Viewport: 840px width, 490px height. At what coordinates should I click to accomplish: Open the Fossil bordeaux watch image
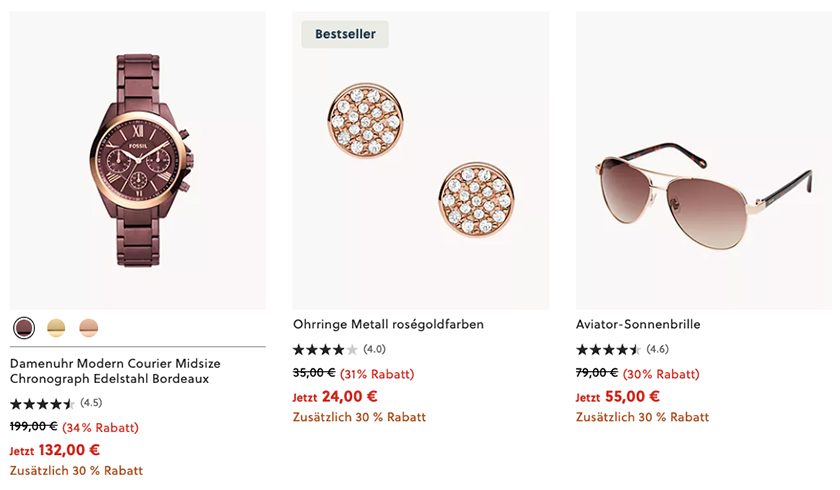pyautogui.click(x=138, y=160)
